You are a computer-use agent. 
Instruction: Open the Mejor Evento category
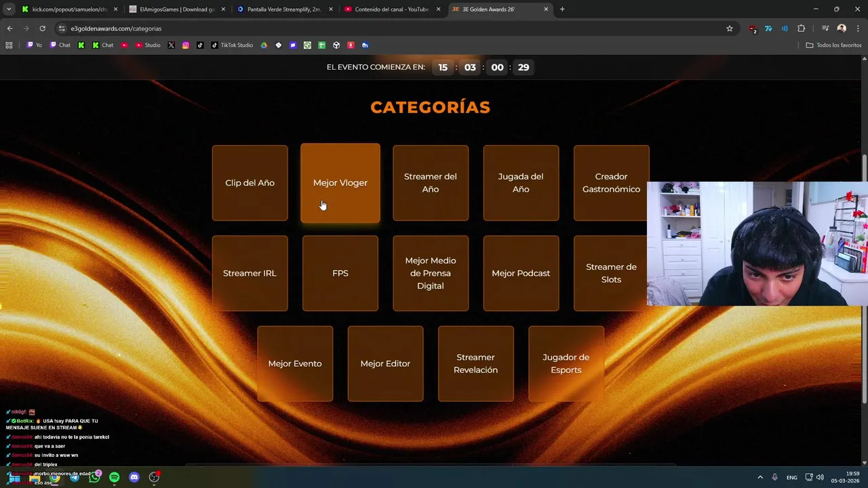(x=295, y=364)
